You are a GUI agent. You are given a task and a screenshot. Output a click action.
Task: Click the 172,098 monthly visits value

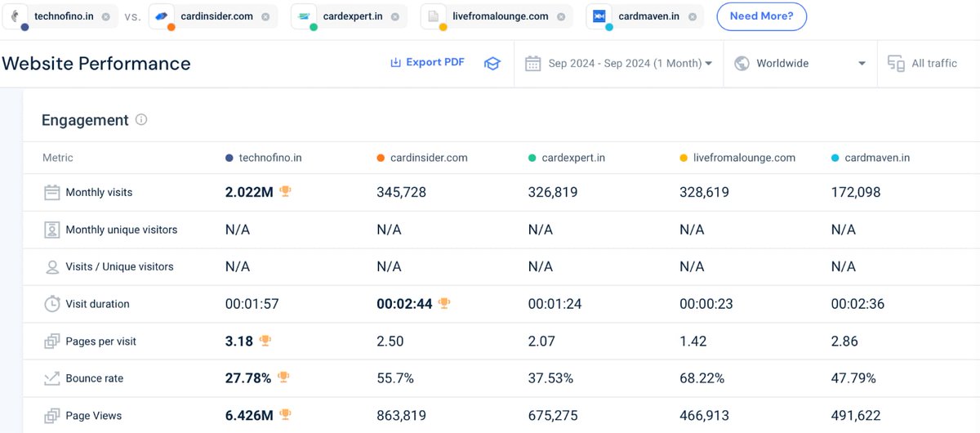click(856, 193)
